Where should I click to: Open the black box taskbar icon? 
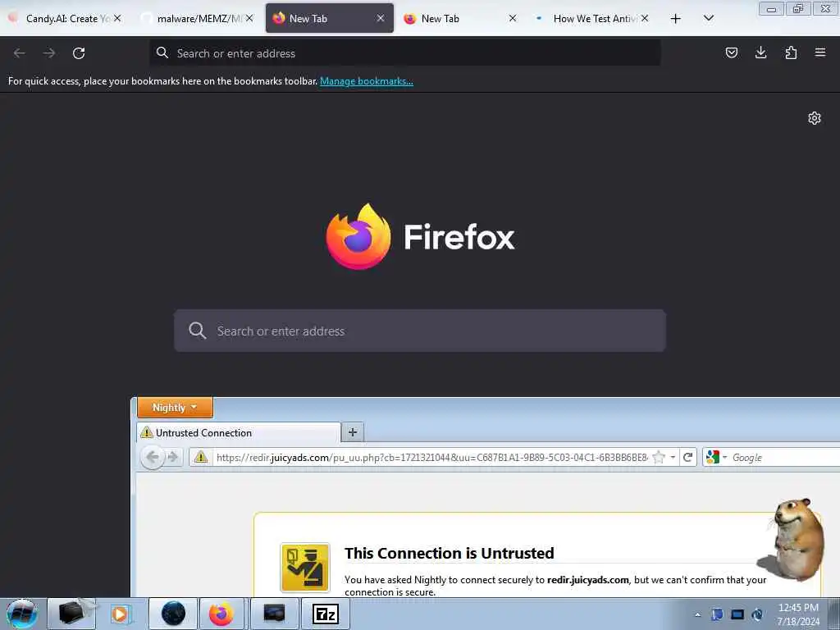pos(72,614)
